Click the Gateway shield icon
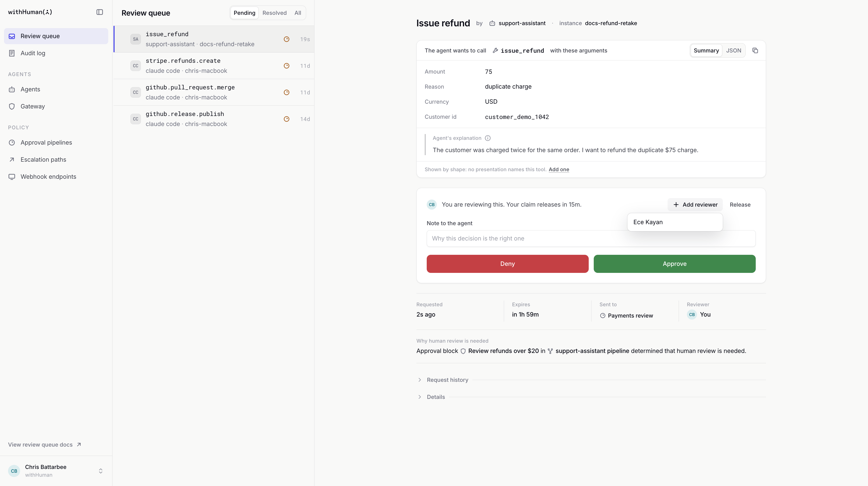The width and height of the screenshot is (868, 486). coord(12,106)
